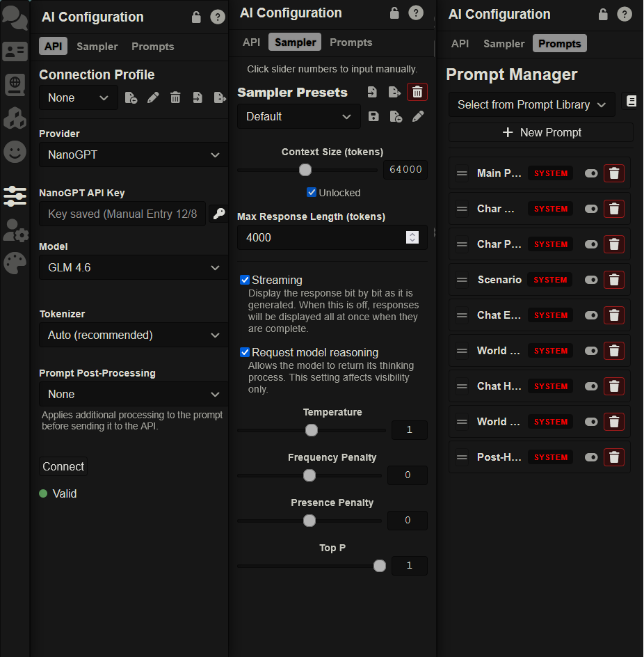Click the New Prompt button
644x657 pixels.
540,132
